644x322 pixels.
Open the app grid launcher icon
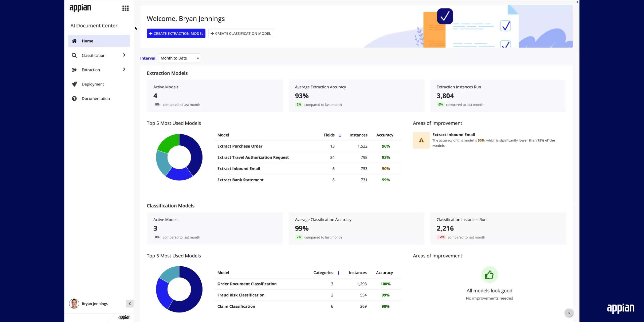[x=125, y=8]
